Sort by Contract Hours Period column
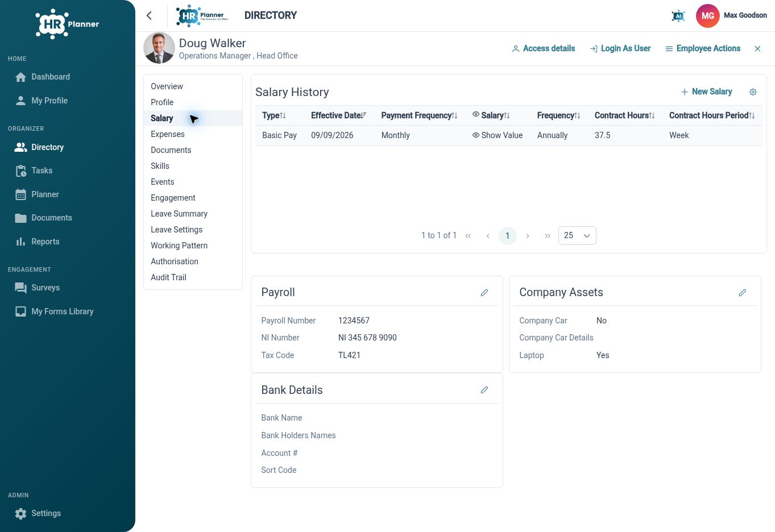Screen dimensions: 775x532 point(712,115)
